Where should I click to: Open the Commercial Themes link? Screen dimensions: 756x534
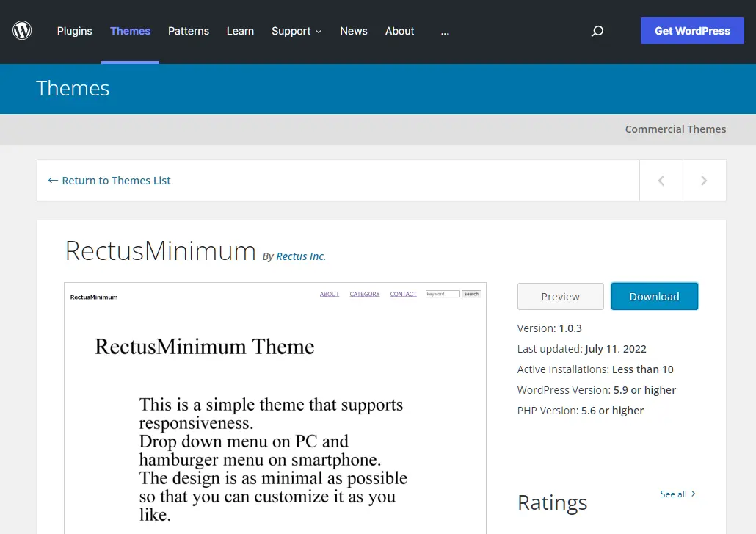[x=675, y=129]
